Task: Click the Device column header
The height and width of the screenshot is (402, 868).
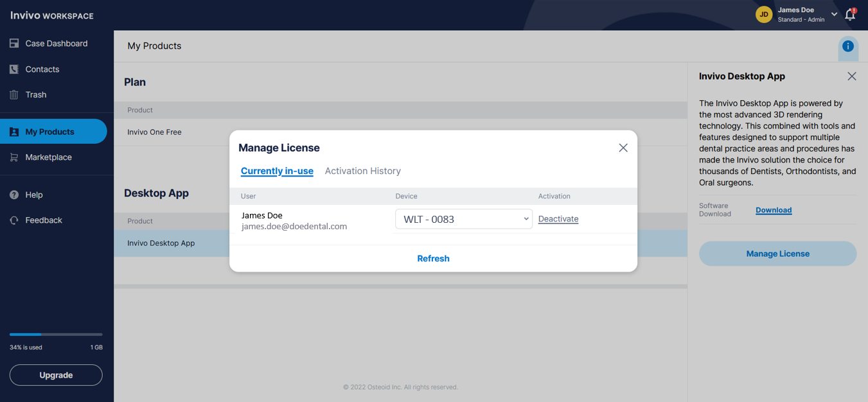Action: [407, 196]
